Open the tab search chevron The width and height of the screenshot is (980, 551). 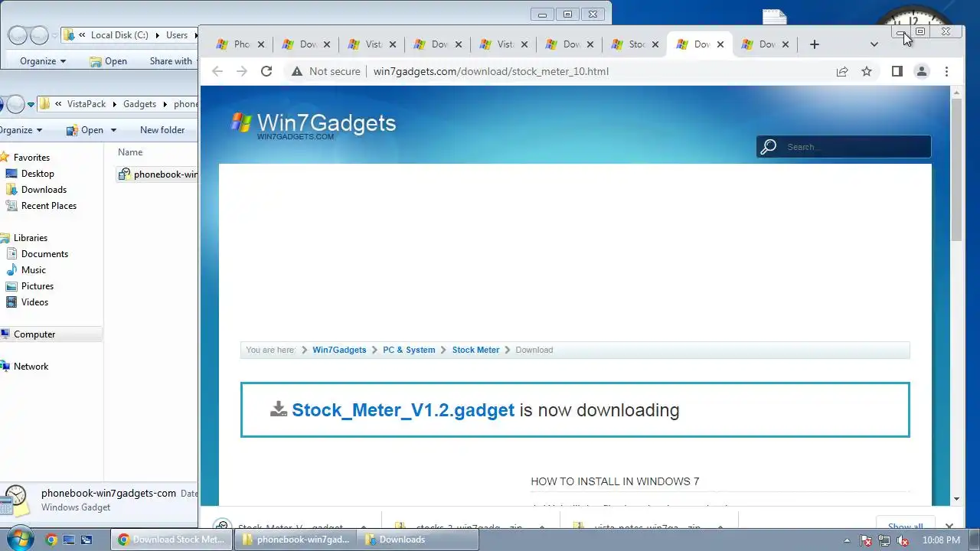pyautogui.click(x=874, y=44)
